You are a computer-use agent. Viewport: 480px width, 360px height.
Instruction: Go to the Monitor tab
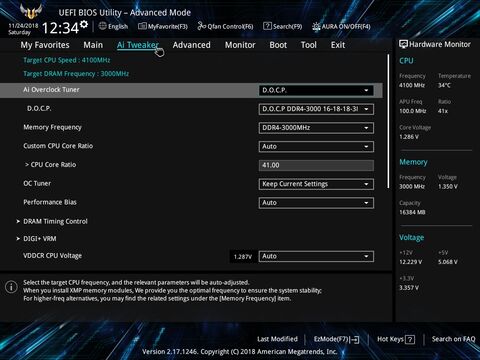click(240, 45)
